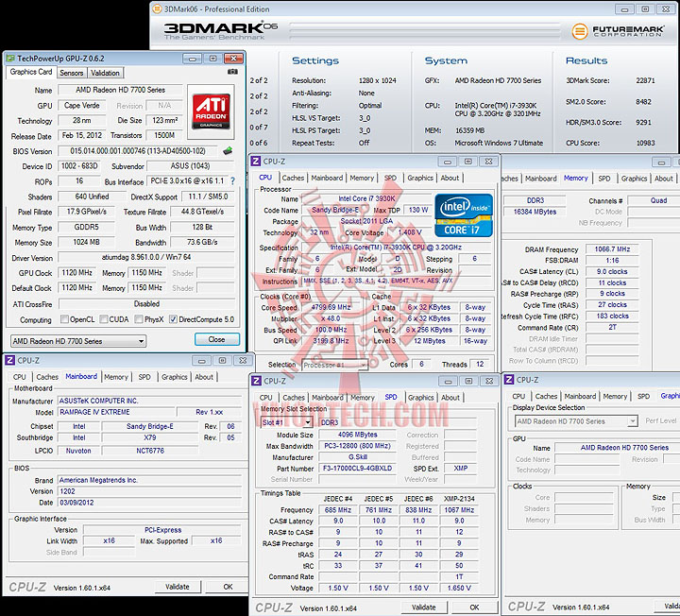Click the RAMPAGE IV EXTREME model field
Screen dimensions: 680x616
coord(117,412)
